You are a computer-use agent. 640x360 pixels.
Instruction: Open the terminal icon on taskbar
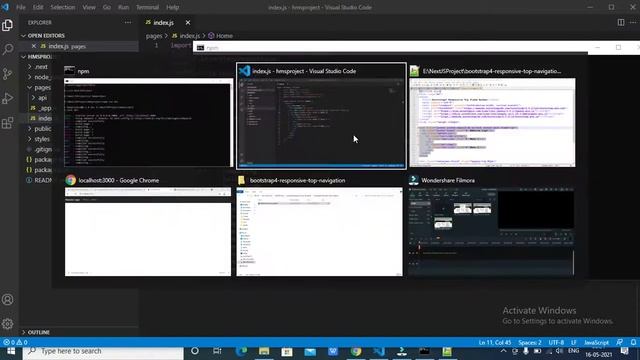click(424, 351)
